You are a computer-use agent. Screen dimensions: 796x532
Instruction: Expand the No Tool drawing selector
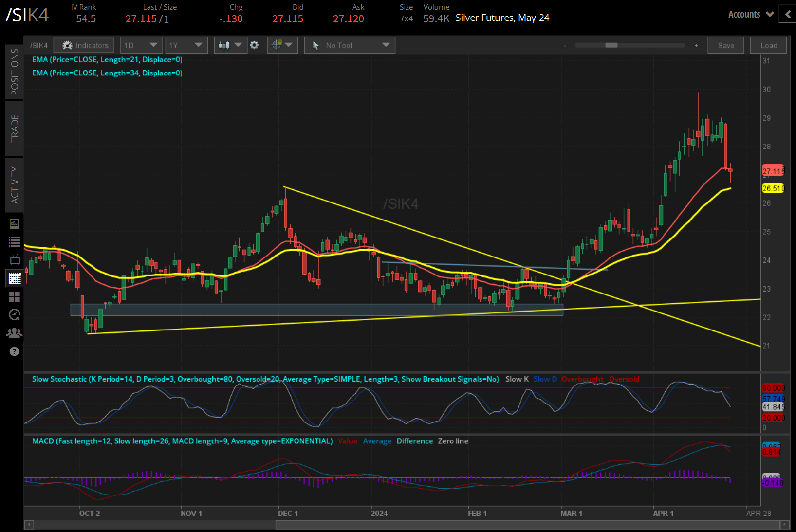(350, 45)
